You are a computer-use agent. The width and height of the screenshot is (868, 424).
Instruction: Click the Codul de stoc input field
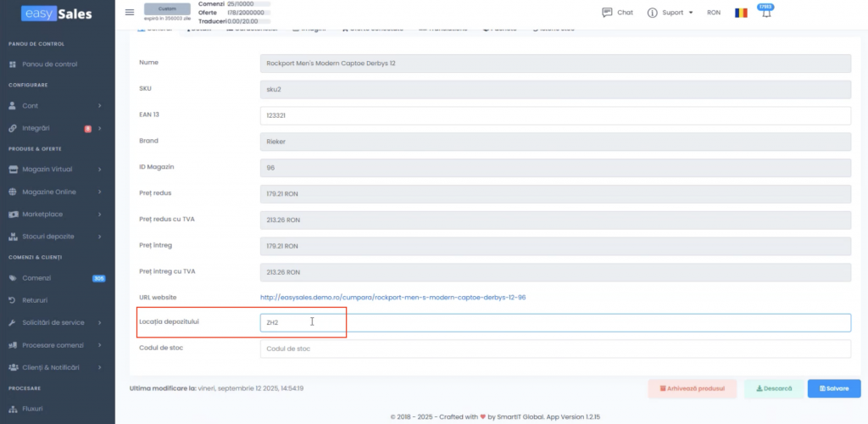(554, 349)
